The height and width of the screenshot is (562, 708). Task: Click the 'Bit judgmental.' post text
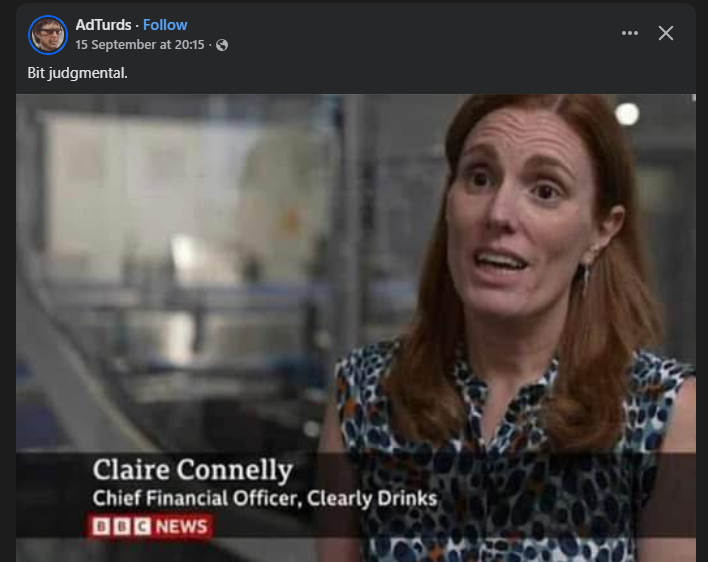77,73
